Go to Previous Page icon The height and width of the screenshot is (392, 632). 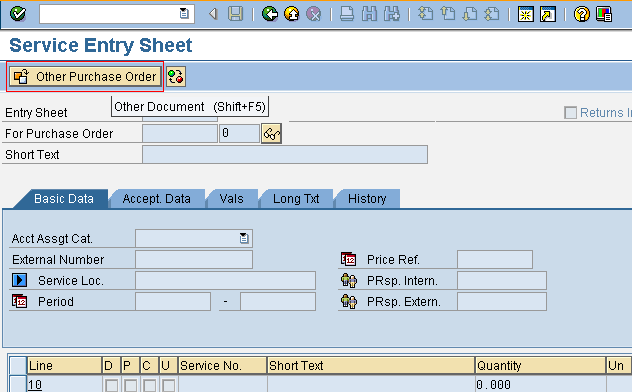point(447,14)
